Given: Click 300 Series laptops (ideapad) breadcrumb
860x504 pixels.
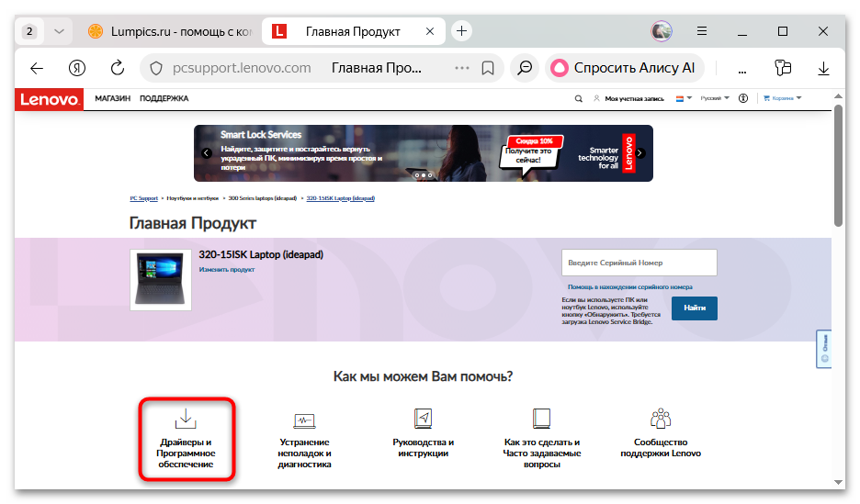Looking at the screenshot, I should coord(262,198).
